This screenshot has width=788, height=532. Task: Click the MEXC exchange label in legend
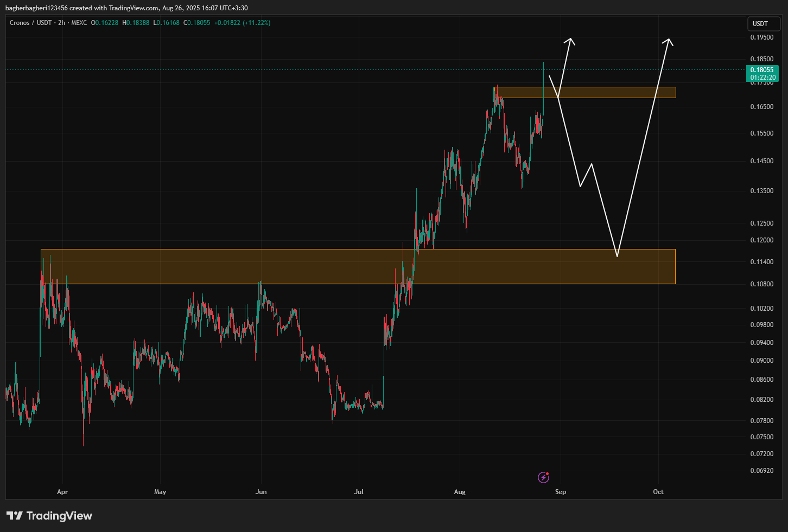[79, 23]
